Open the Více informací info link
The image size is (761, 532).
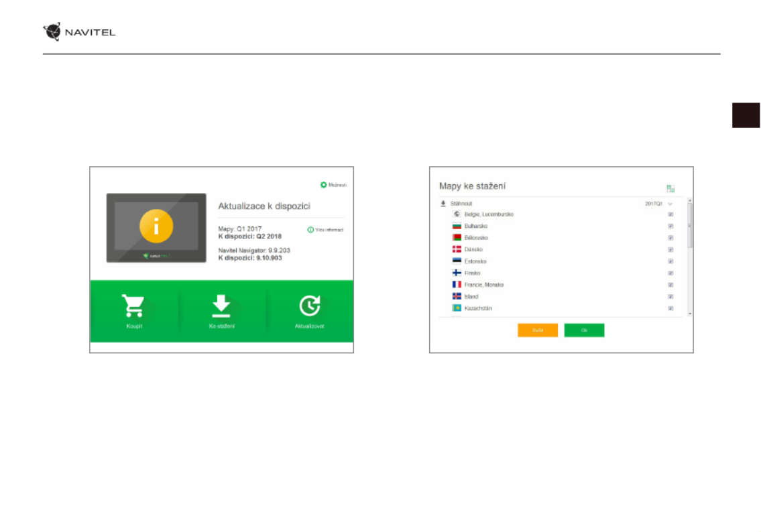pos(325,230)
